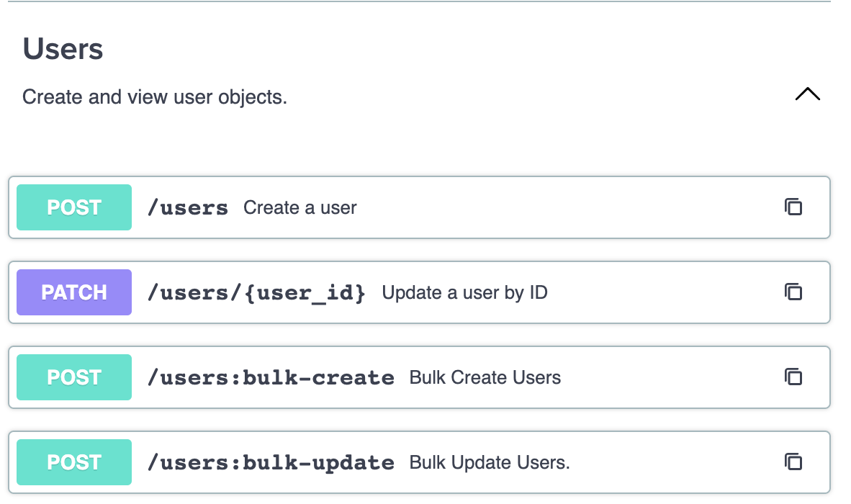The image size is (851, 504).
Task: Click the 'Create and view user objects' description
Action: click(x=155, y=97)
